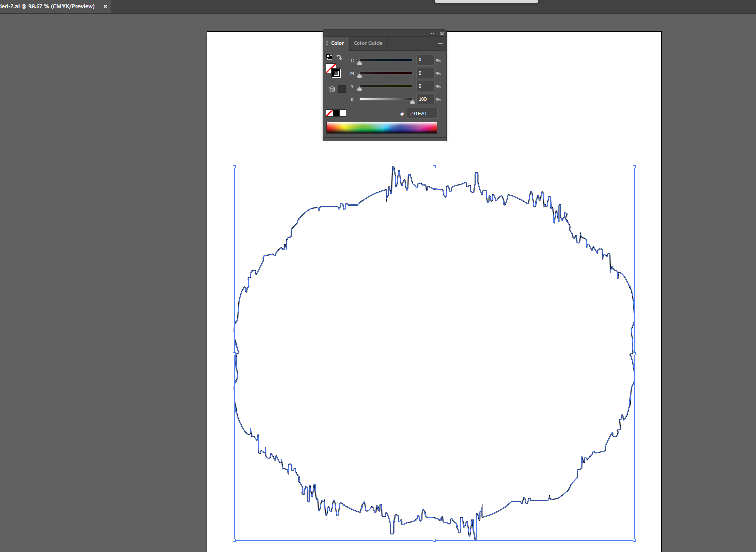Click the # hex label icon
The width and height of the screenshot is (756, 552).
point(402,114)
